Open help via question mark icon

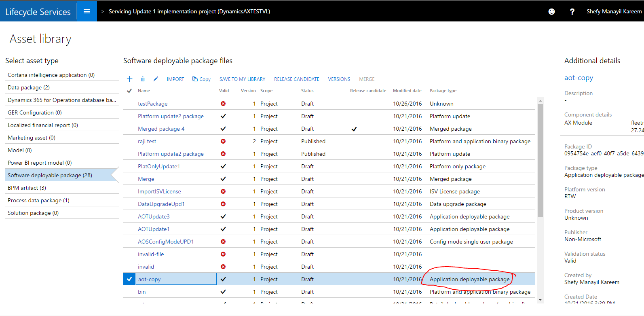tap(572, 12)
